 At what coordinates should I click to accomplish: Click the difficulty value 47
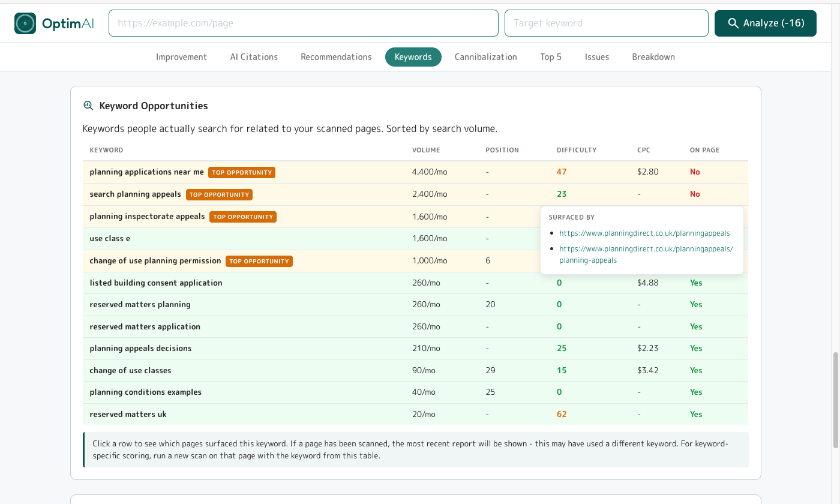[562, 172]
